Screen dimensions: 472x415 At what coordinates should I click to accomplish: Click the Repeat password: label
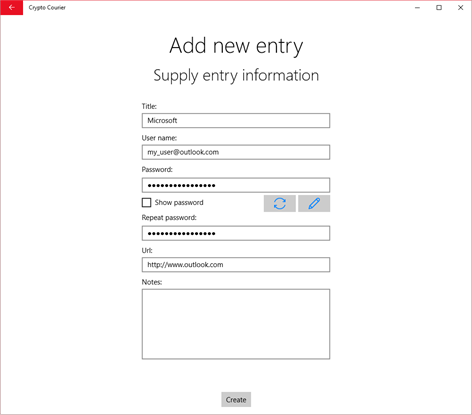169,218
